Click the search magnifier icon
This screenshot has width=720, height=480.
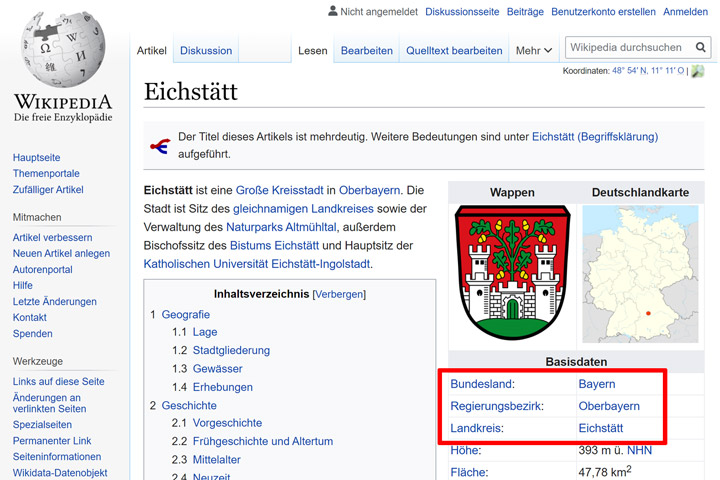(x=700, y=47)
